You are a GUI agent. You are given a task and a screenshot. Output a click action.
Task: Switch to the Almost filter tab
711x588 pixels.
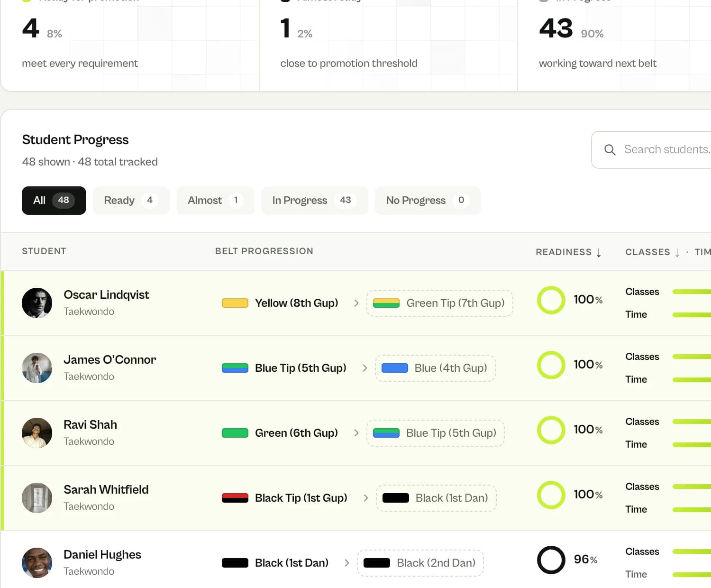click(215, 201)
